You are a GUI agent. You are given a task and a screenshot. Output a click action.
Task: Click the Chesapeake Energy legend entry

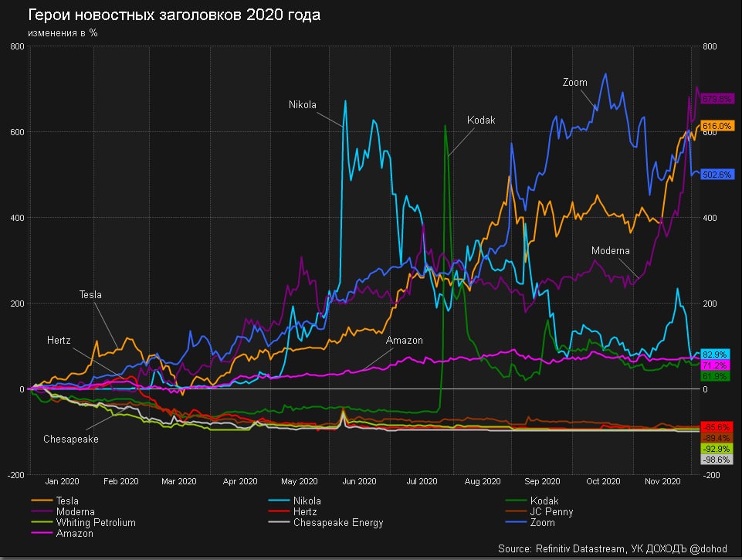click(x=326, y=522)
